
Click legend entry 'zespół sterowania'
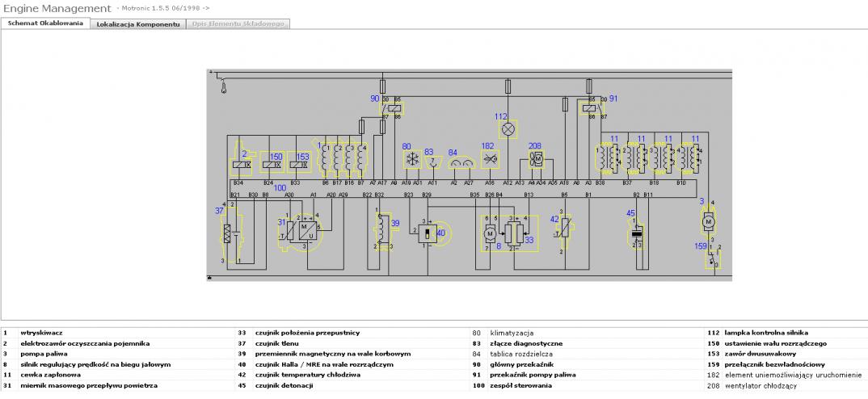pos(521,385)
